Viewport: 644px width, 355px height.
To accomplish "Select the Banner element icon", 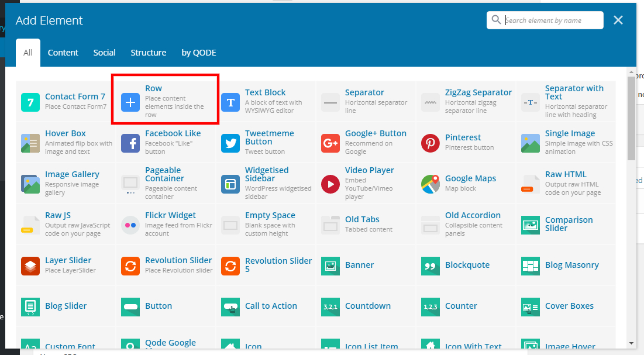I will click(x=330, y=266).
